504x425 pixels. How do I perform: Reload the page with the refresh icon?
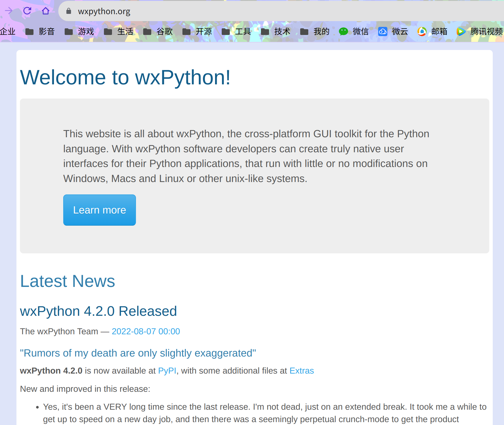pos(27,11)
